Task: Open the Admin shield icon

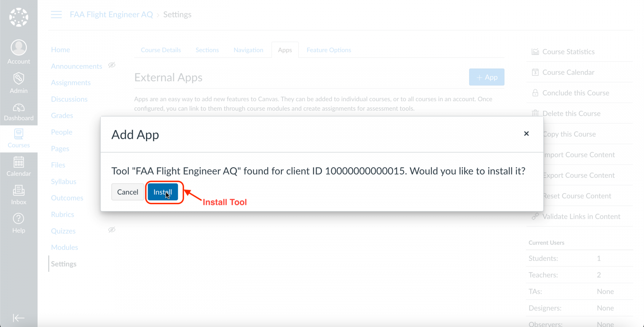Action: pos(19,78)
